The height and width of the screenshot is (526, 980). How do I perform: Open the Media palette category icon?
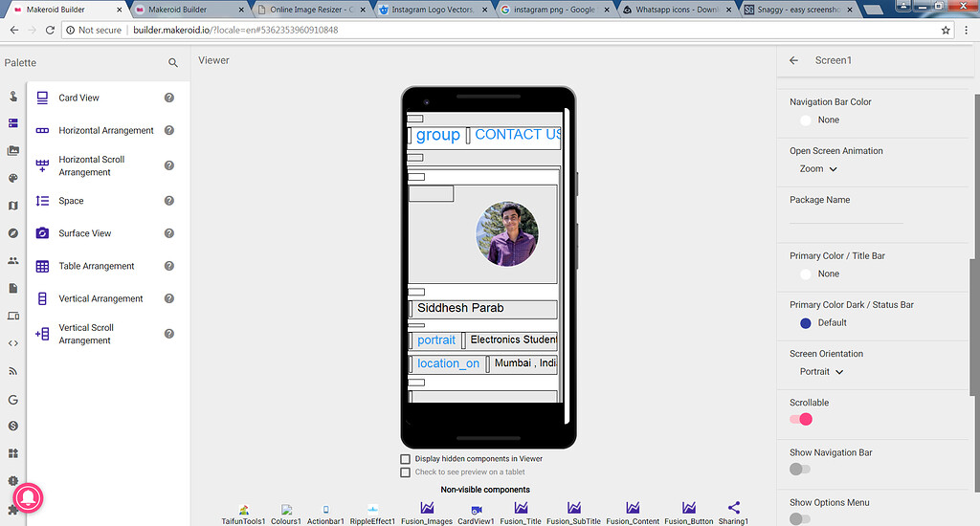point(13,150)
